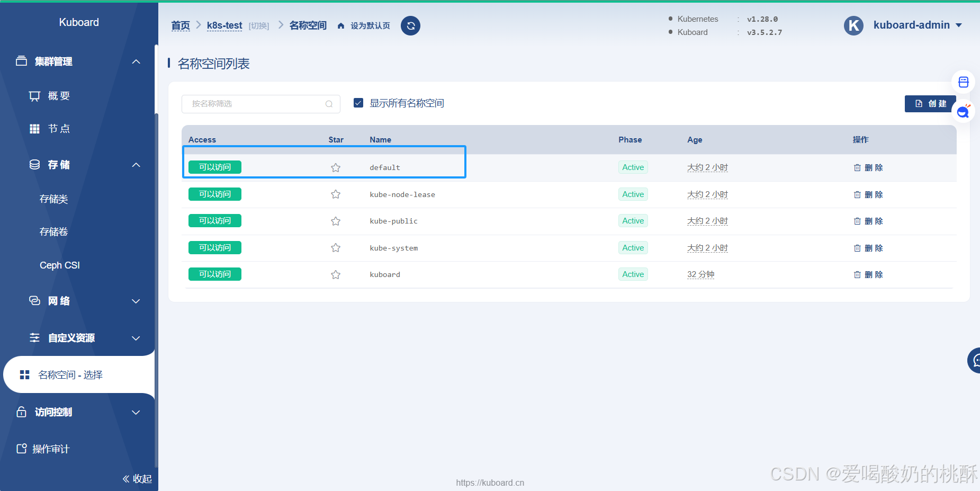Open 操作审计 in the sidebar
Screen dimensions: 980x491
[x=50, y=449]
